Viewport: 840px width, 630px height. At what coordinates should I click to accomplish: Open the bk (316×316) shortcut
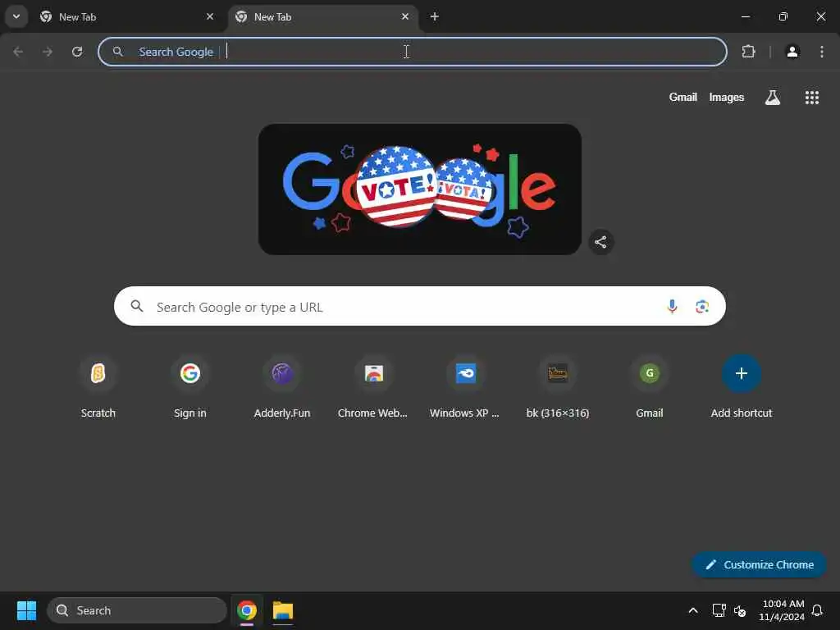point(558,388)
